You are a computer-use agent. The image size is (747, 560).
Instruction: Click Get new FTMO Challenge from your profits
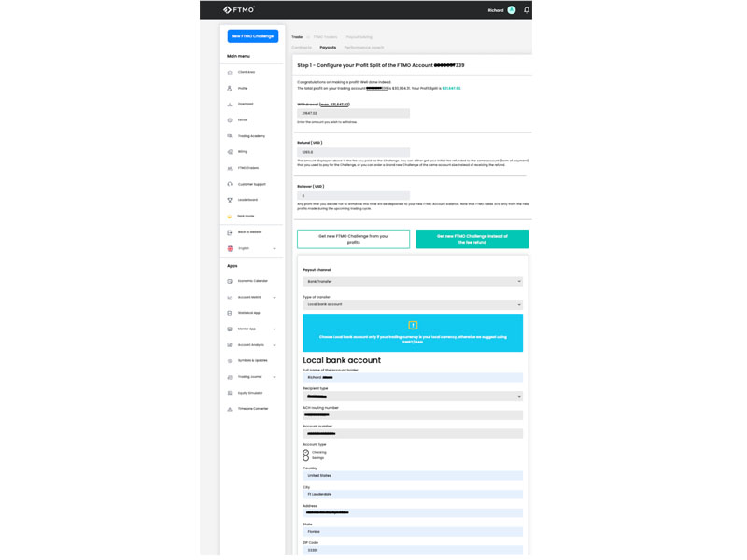tap(353, 239)
